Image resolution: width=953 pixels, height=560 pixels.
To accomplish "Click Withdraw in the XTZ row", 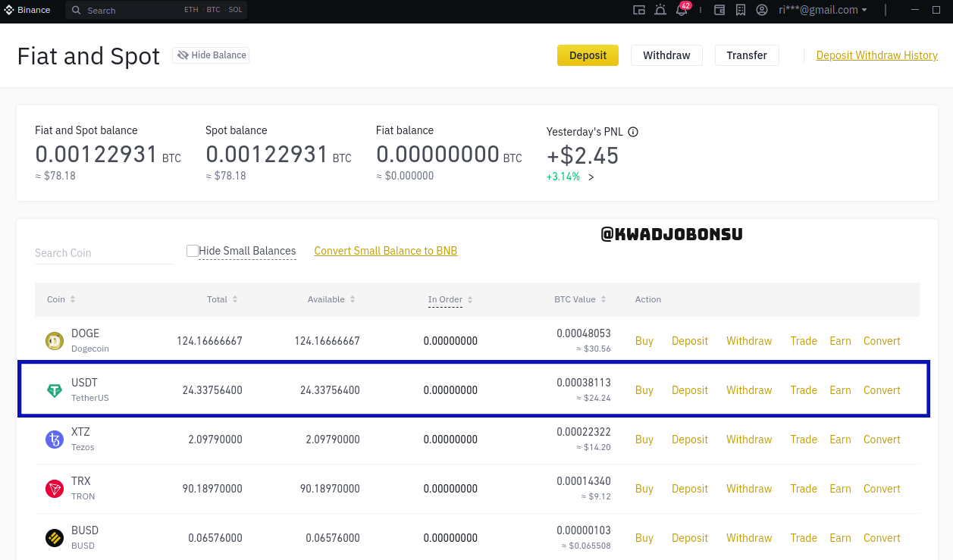I will 749,440.
